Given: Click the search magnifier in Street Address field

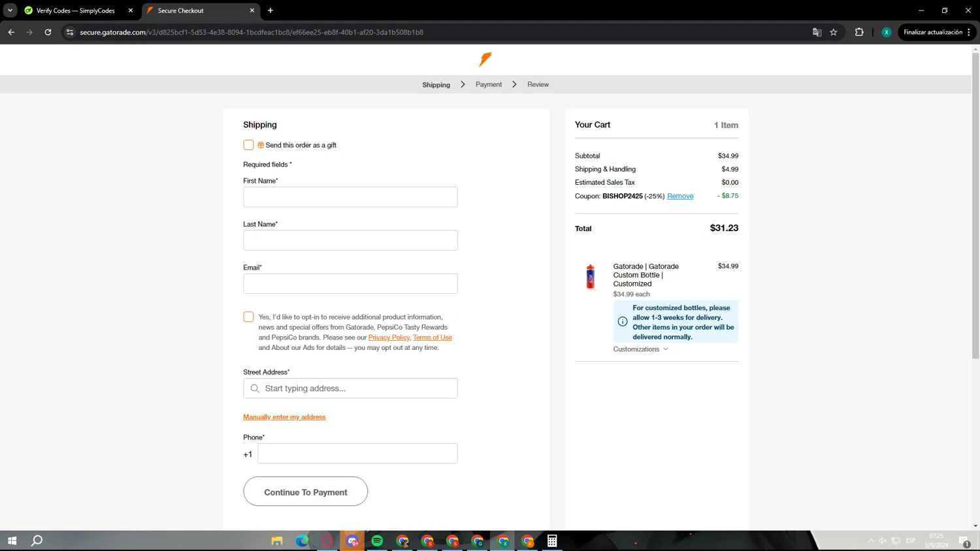Looking at the screenshot, I should [255, 388].
